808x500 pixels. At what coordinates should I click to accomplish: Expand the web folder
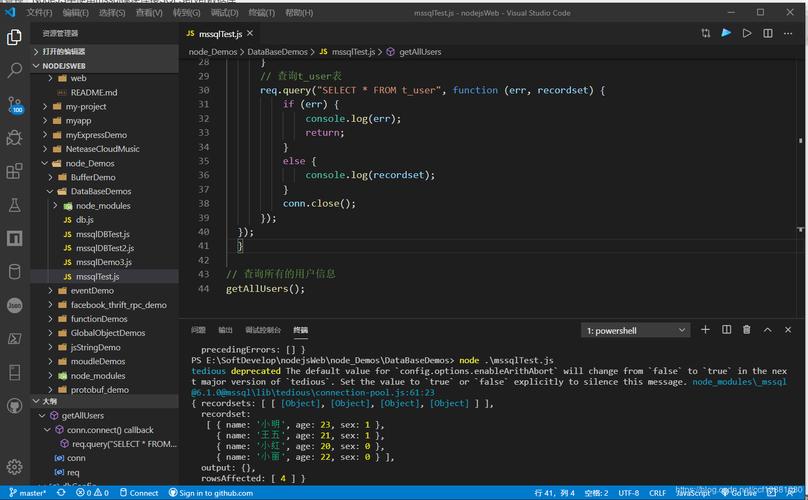pyautogui.click(x=50, y=78)
